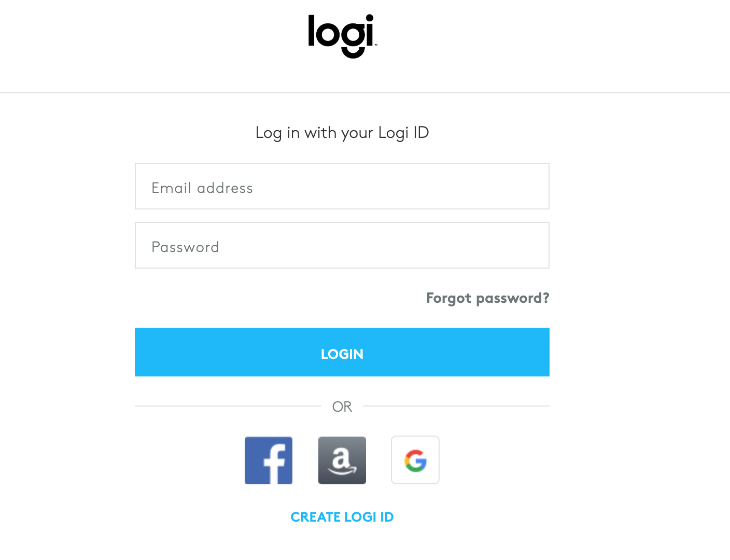This screenshot has height=560, width=730.
Task: Focus the Email address field
Action: [x=342, y=186]
